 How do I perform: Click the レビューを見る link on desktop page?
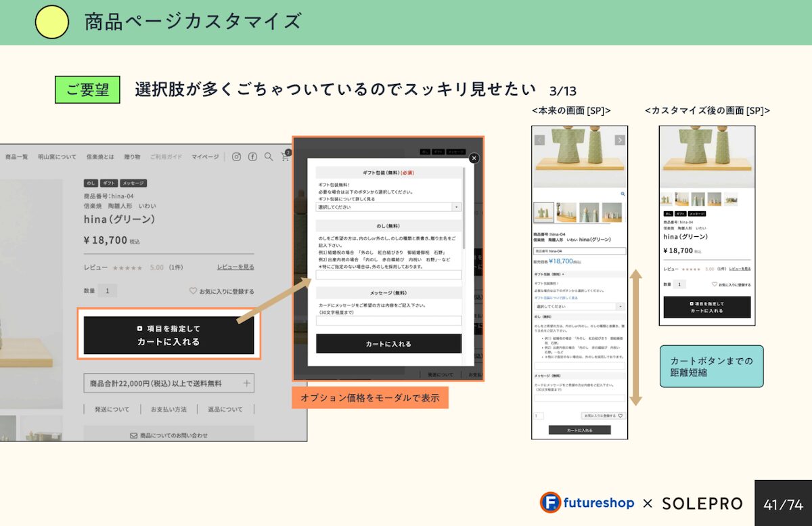235,267
